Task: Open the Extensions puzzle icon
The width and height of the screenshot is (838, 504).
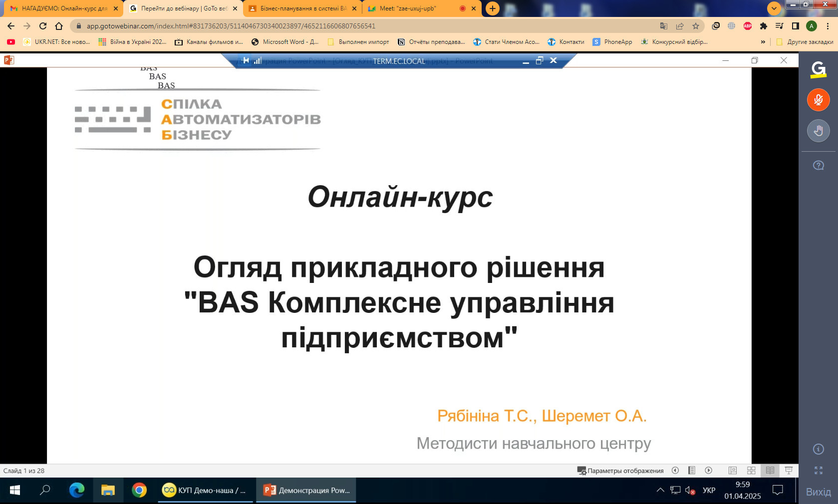Action: [764, 26]
